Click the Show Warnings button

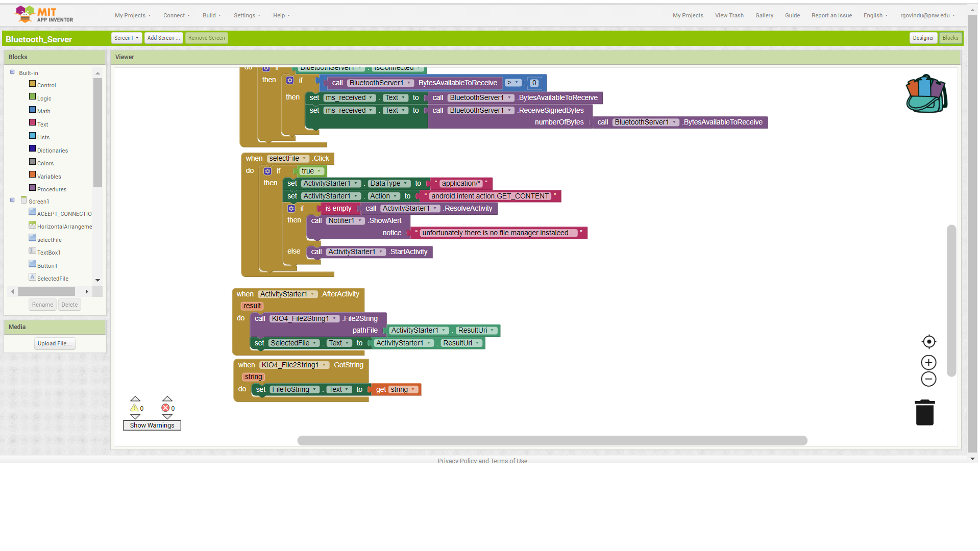(x=152, y=425)
